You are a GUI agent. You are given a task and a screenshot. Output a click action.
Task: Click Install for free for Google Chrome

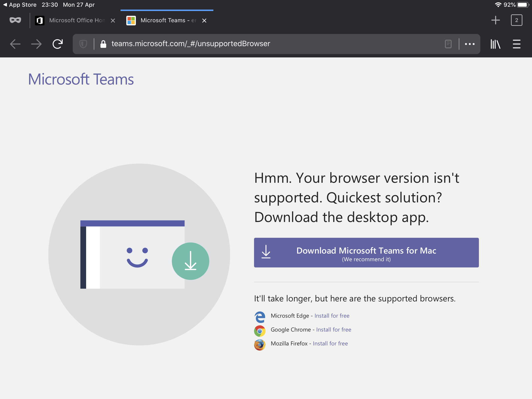point(333,329)
